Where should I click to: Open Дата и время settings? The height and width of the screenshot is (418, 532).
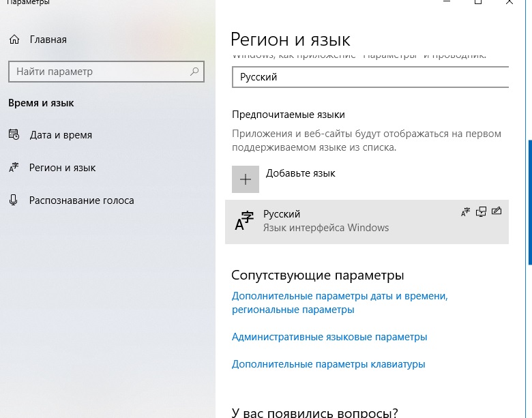[x=61, y=135]
